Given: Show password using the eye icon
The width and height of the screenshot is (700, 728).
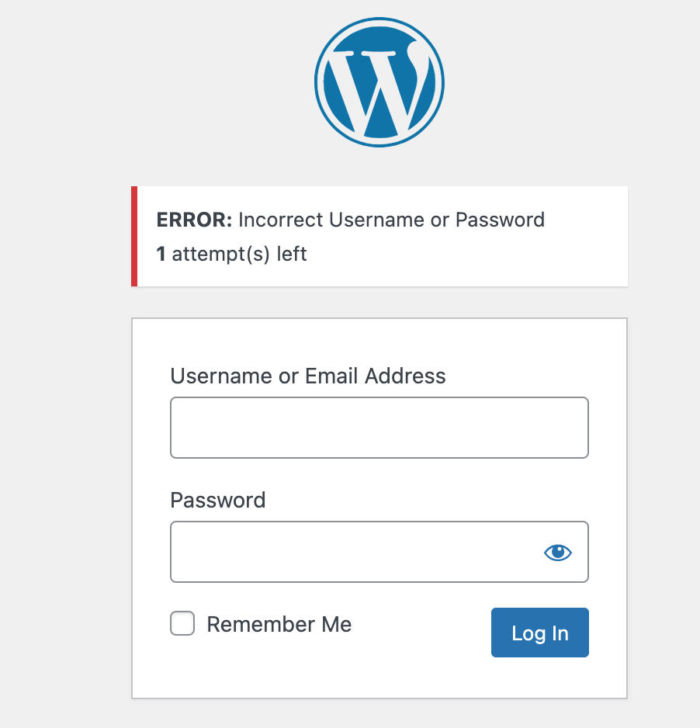Looking at the screenshot, I should 557,552.
